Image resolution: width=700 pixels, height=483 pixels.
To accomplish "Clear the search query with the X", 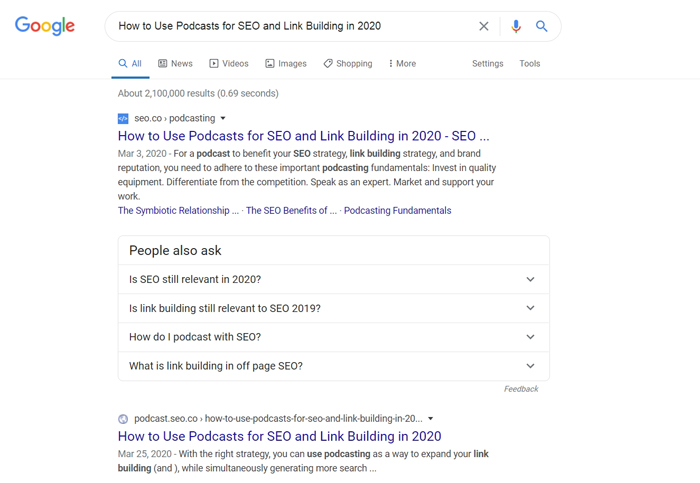I will [x=483, y=26].
